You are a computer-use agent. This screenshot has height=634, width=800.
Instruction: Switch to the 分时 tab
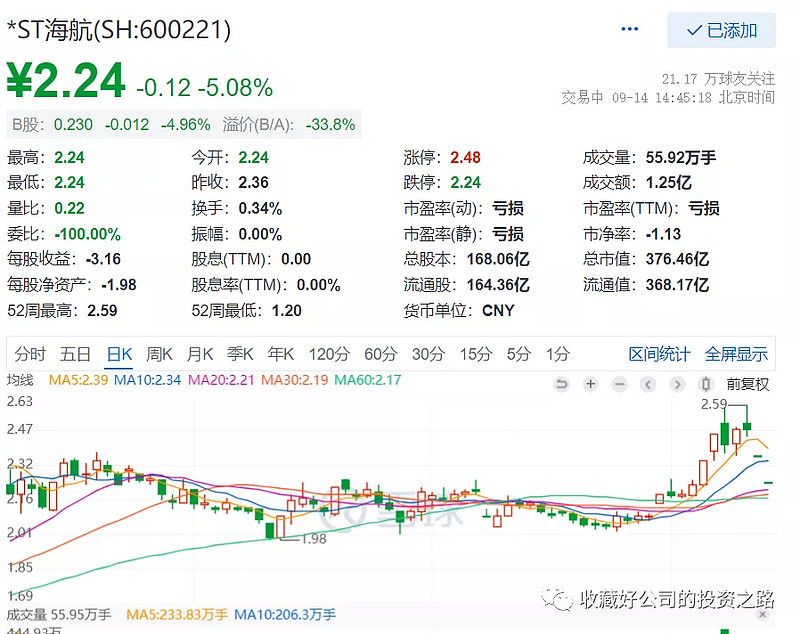tap(30, 353)
